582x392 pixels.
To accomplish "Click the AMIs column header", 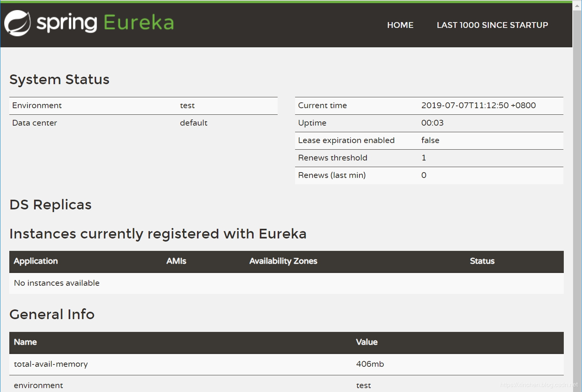I will tap(176, 261).
